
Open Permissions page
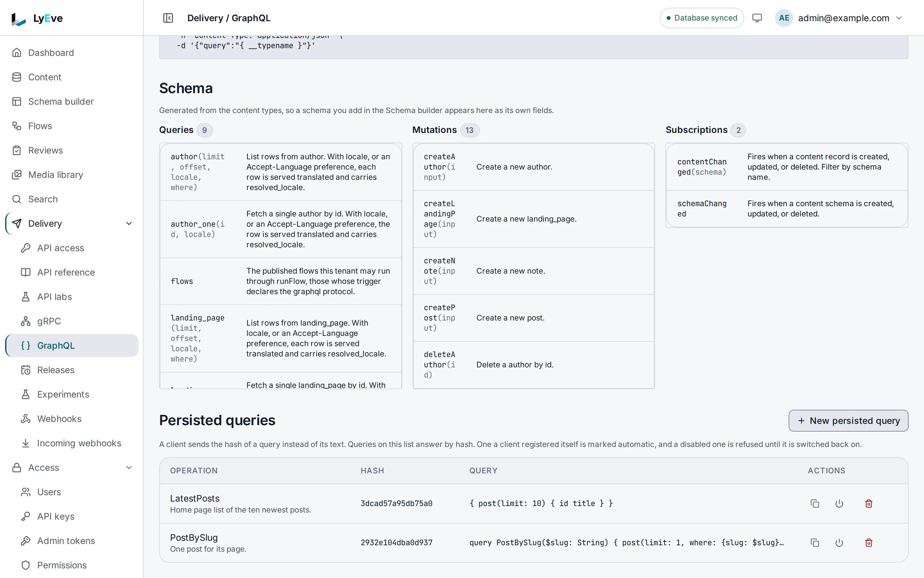(x=72, y=565)
